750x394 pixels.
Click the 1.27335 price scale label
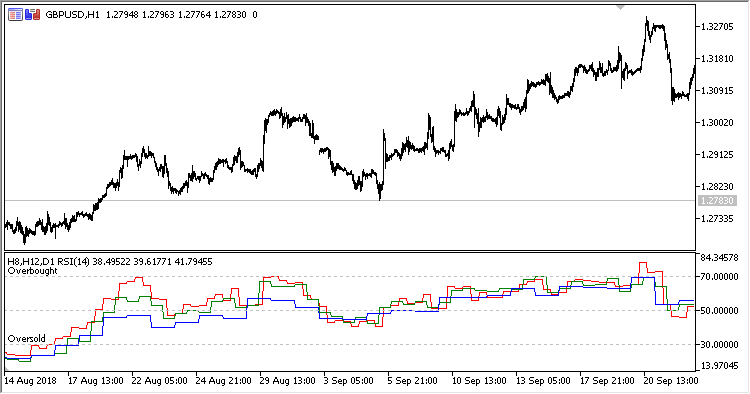(x=717, y=219)
